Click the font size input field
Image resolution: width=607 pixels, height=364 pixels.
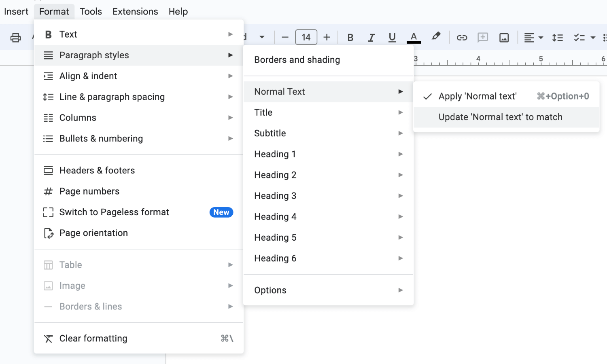click(x=306, y=38)
